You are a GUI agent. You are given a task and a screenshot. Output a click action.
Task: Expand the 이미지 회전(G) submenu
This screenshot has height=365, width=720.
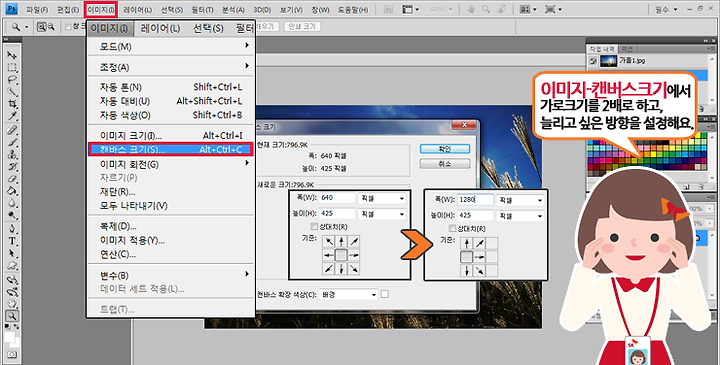pyautogui.click(x=170, y=164)
